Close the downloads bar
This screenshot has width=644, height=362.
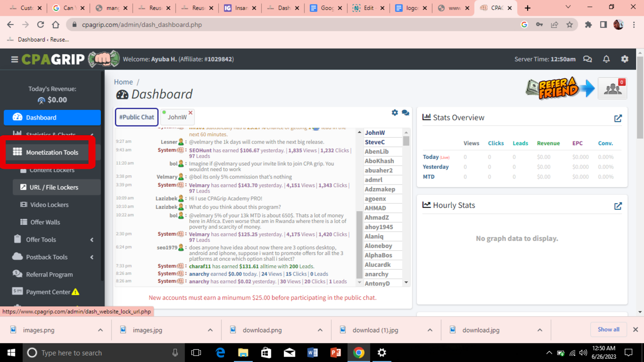636,329
